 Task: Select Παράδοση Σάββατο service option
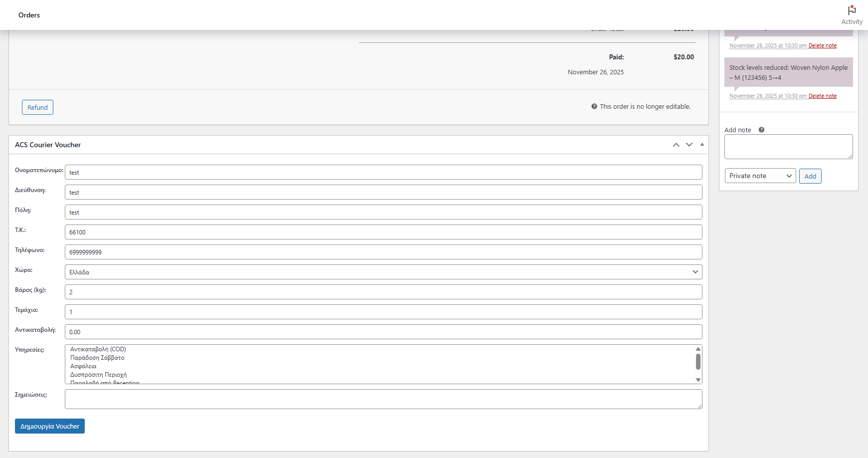tap(97, 358)
